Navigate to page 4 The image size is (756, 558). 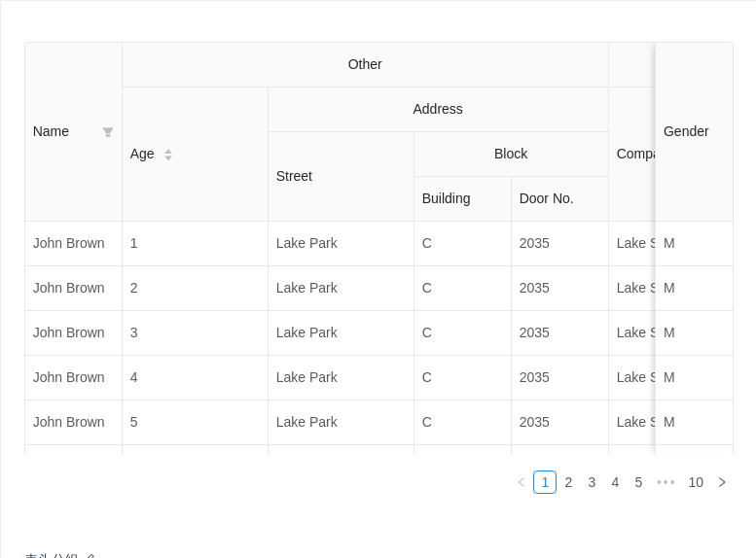tap(615, 482)
